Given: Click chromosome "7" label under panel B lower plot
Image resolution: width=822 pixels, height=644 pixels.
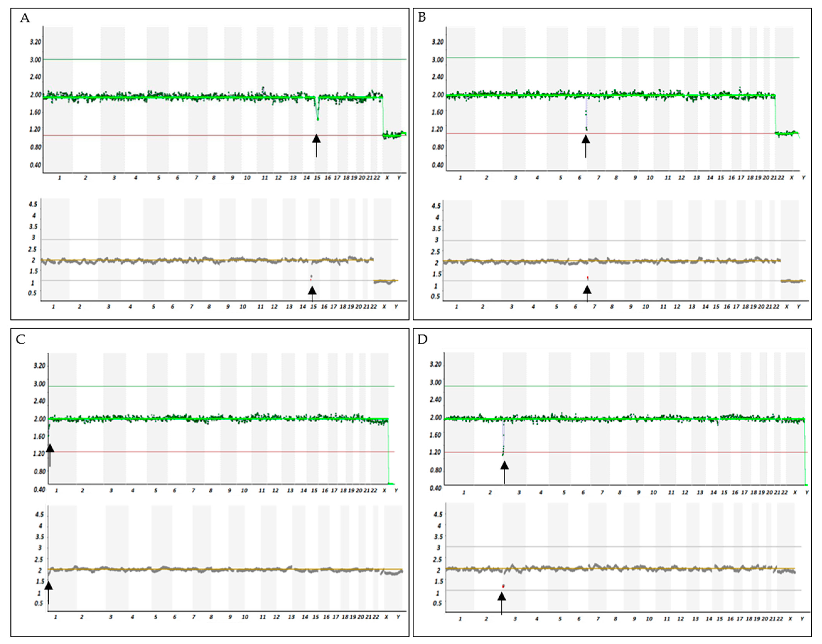Looking at the screenshot, I should [x=594, y=307].
